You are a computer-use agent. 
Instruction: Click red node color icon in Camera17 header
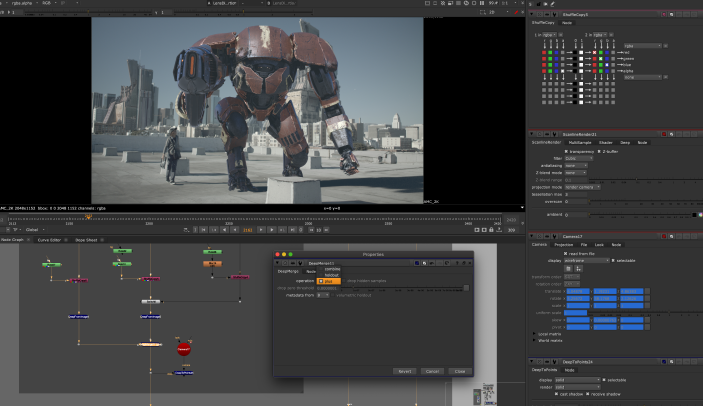664,236
